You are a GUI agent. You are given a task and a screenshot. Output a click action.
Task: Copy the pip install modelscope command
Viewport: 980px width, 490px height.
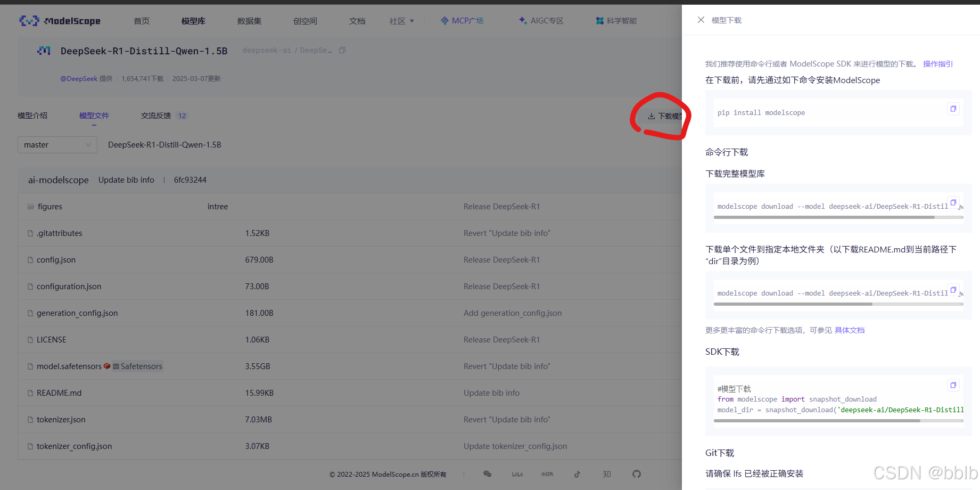(x=953, y=109)
